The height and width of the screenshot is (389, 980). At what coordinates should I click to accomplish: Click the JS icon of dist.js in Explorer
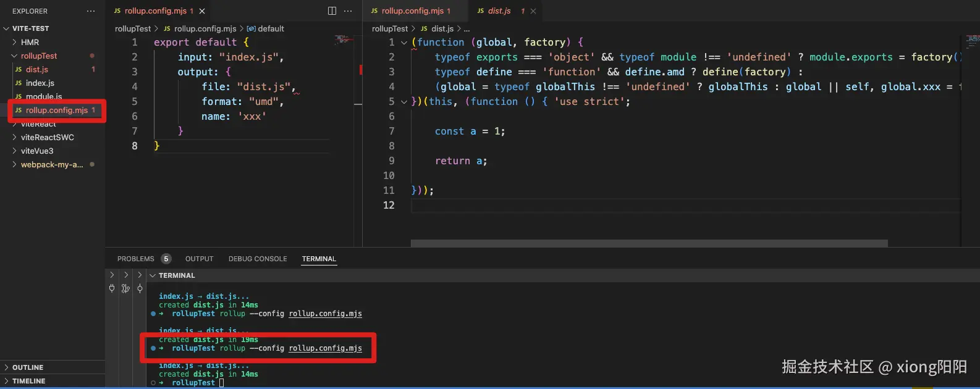tap(19, 70)
